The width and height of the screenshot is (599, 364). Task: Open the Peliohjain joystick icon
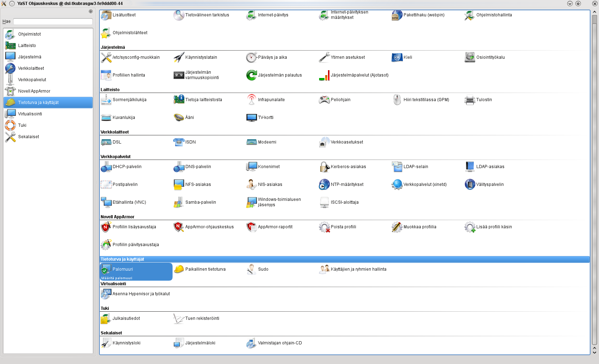pyautogui.click(x=324, y=100)
